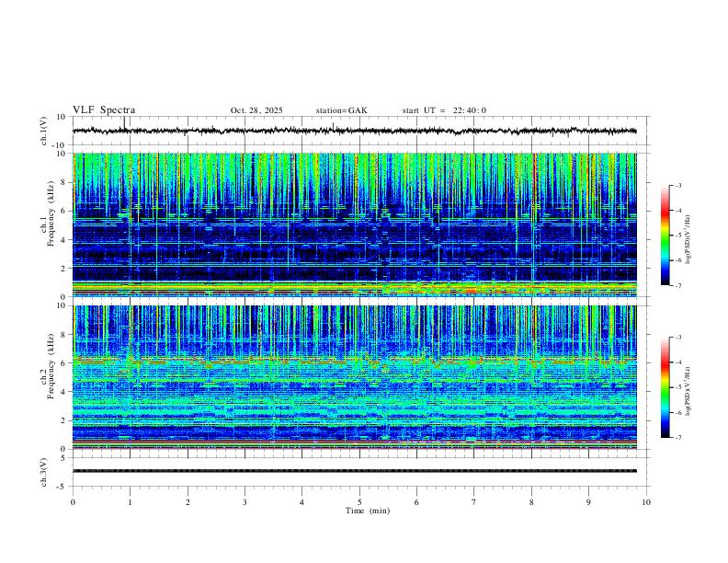Click inside the ch.2 spectrogram panel
The width and height of the screenshot is (728, 563).
click(x=354, y=377)
